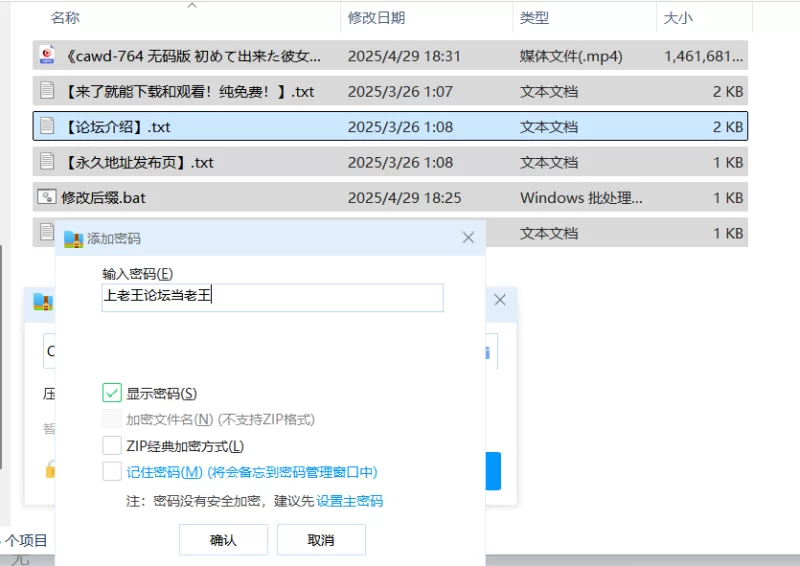The height and width of the screenshot is (566, 800).
Task: Click the 1,461,681 size cell
Action: [703, 56]
